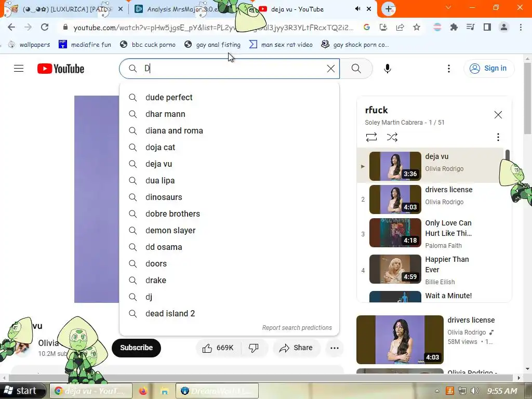This screenshot has height=399, width=532.
Task: Reload the current page
Action: (45, 27)
